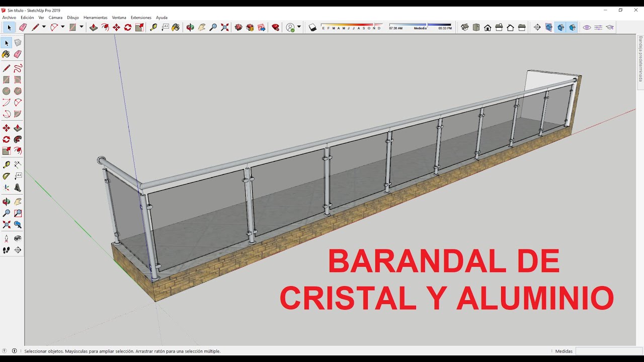
Task: Activate the Pie arc tool
Action: click(x=18, y=114)
